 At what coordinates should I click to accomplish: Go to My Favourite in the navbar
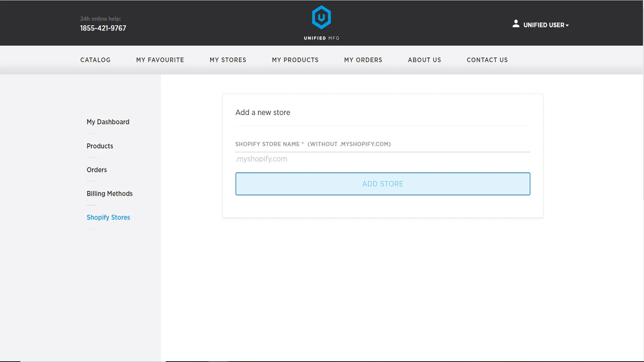[x=160, y=60]
